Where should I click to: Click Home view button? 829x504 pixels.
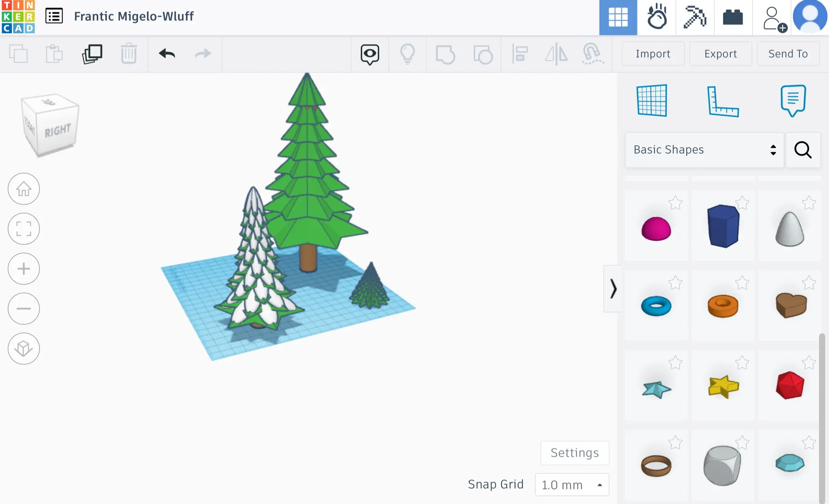[24, 189]
